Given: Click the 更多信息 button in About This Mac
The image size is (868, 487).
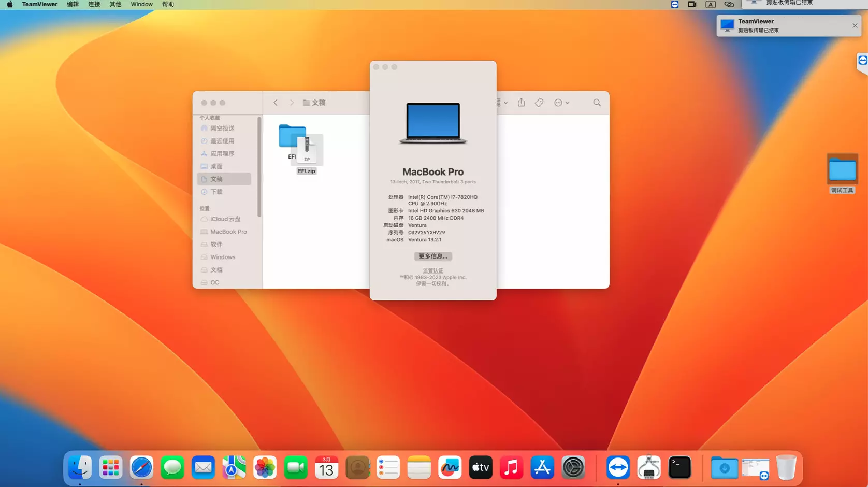Looking at the screenshot, I should point(433,256).
